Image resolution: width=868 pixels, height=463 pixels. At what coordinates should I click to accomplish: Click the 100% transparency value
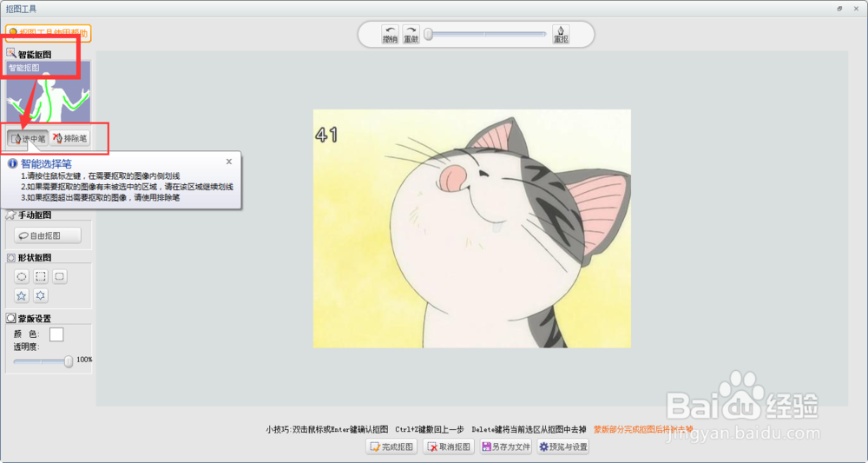(85, 360)
